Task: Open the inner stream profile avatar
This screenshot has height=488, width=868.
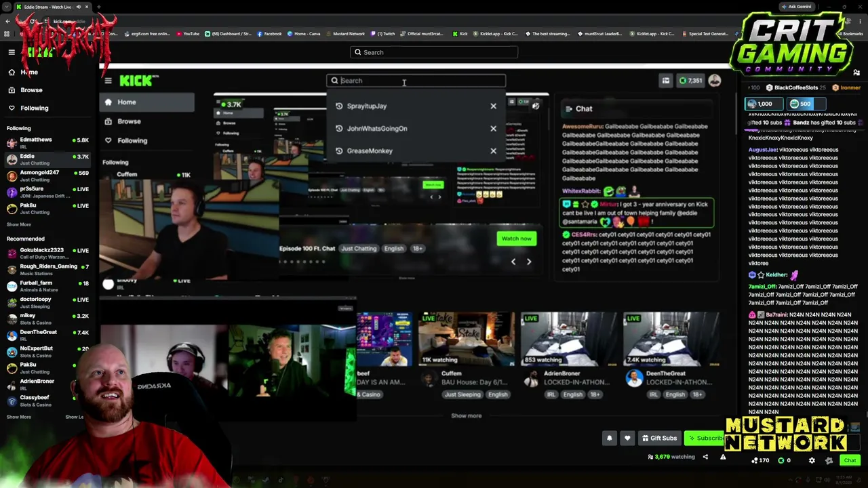Action: (x=715, y=81)
